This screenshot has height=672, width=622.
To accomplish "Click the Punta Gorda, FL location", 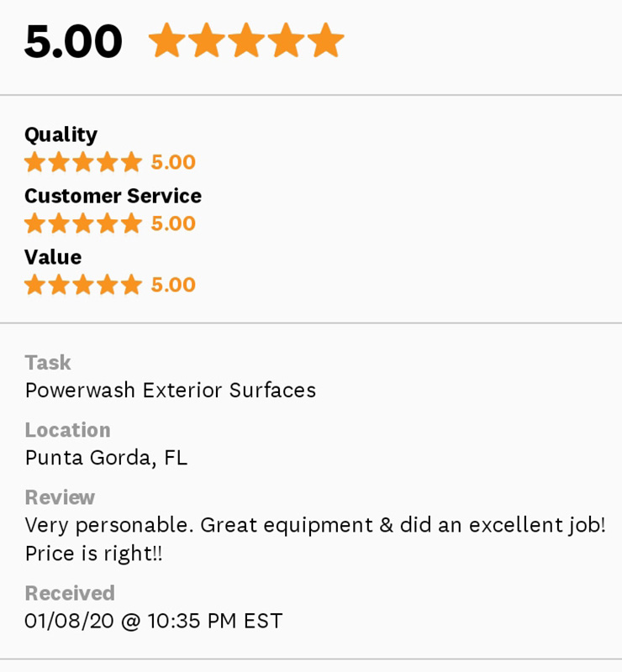I will (106, 458).
